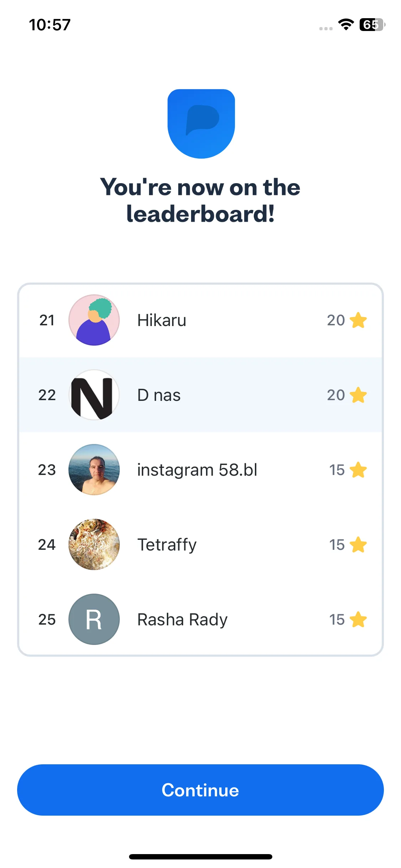Tap Tetraffy's profile picture
Viewport: 401px width, 868px height.
pyautogui.click(x=94, y=544)
